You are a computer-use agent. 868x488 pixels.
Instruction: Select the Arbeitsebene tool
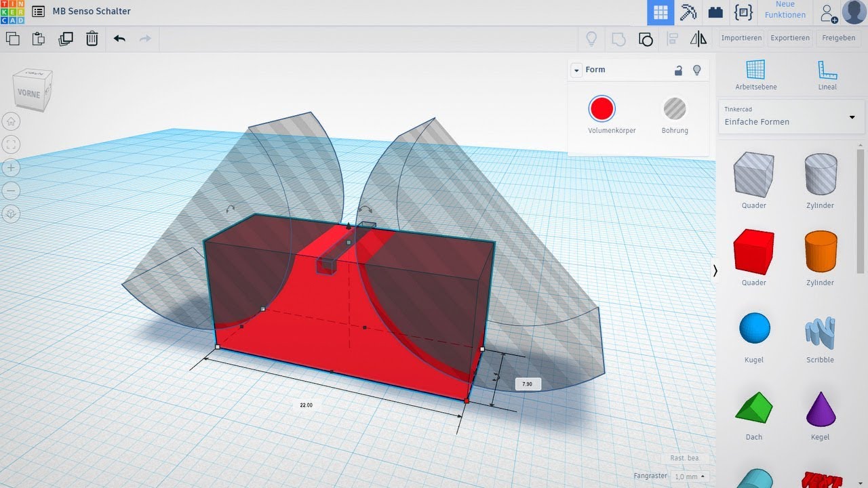click(x=756, y=75)
